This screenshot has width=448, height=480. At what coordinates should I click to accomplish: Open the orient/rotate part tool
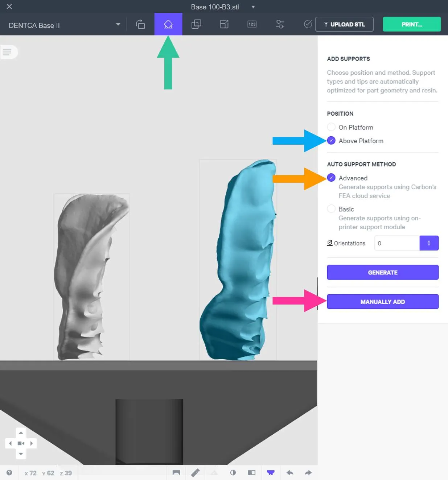(x=140, y=24)
